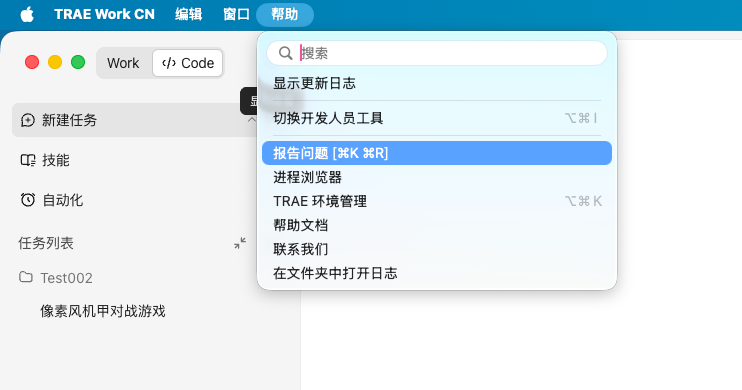Click the green fullscreen window button
This screenshot has height=390, width=742.
click(x=78, y=62)
